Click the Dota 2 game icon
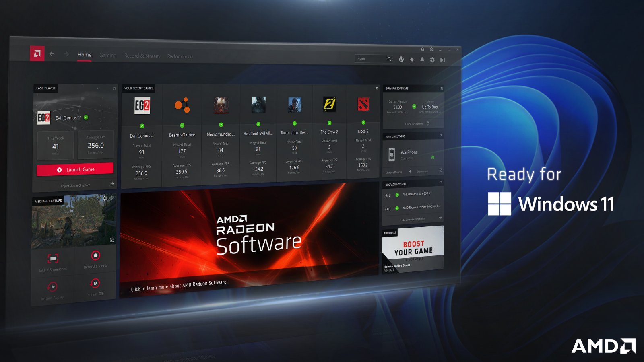Viewport: 644px width, 362px height. (363, 104)
